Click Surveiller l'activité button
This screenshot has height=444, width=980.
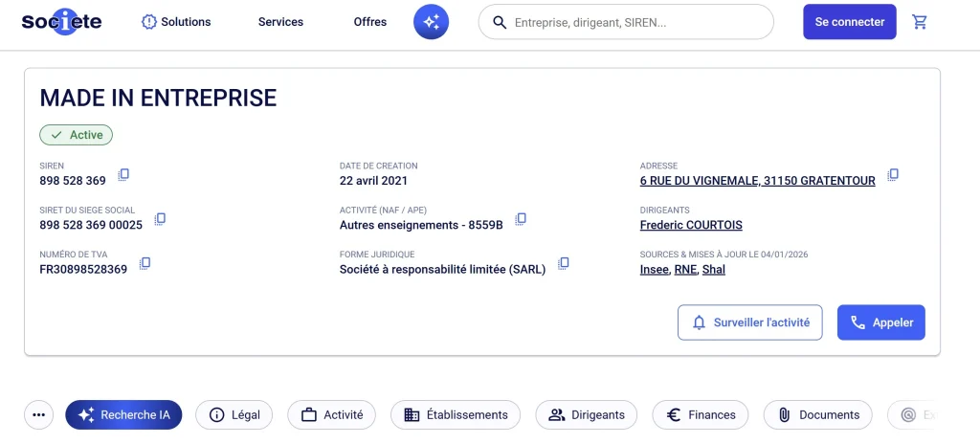click(x=750, y=322)
